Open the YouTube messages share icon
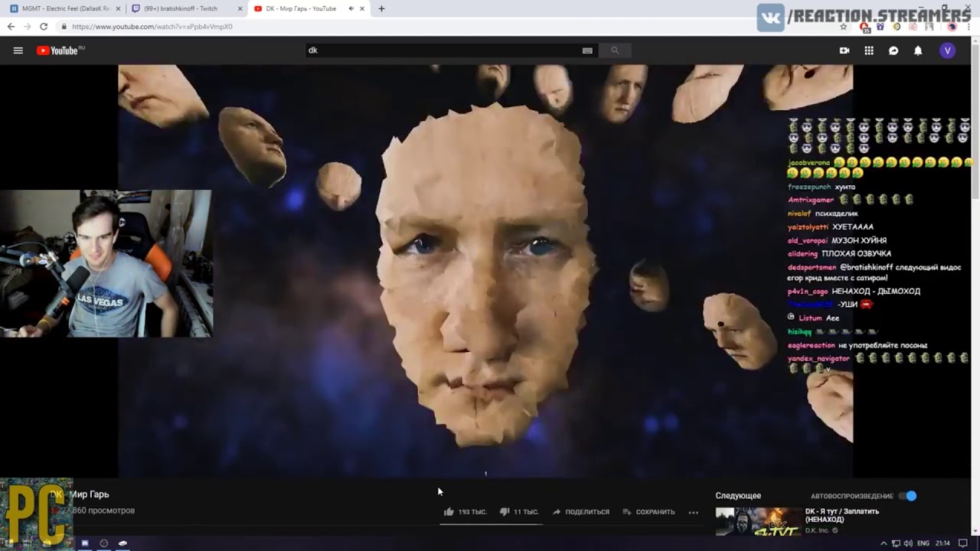 (893, 51)
